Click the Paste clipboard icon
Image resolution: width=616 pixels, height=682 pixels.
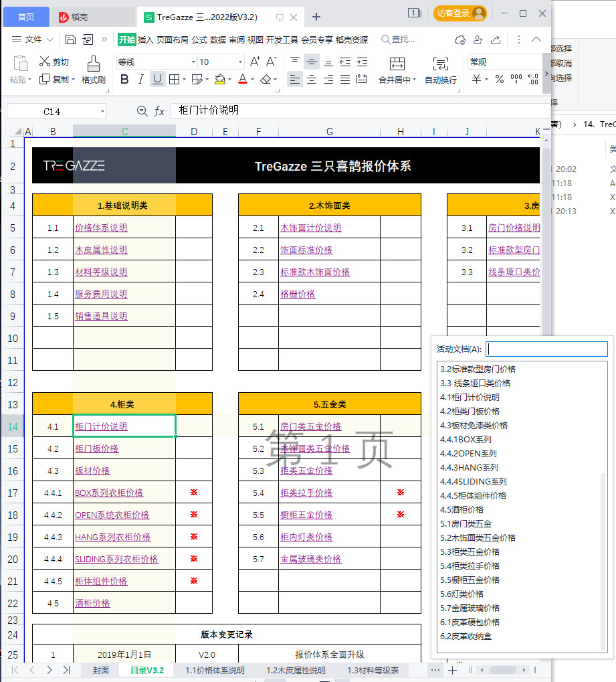point(20,64)
